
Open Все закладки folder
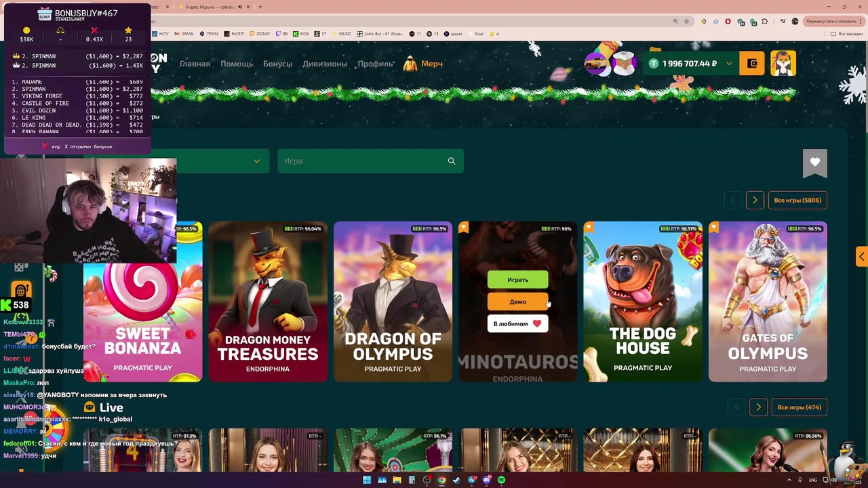pyautogui.click(x=848, y=33)
